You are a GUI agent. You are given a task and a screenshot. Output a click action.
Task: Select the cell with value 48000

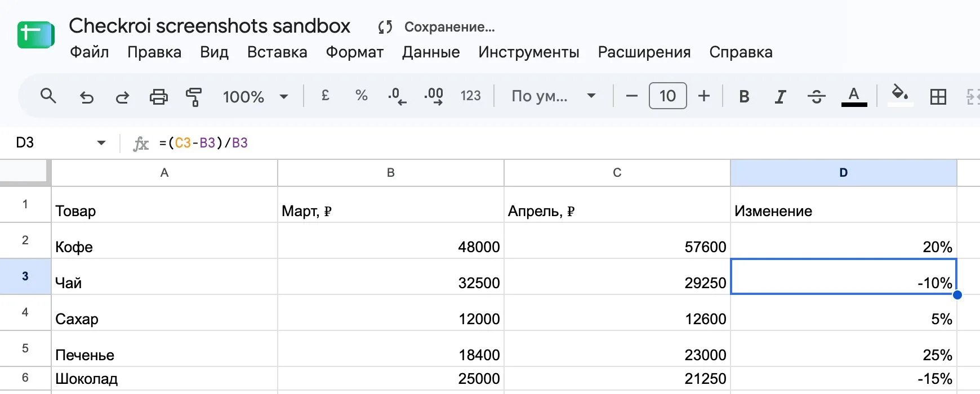pos(391,241)
